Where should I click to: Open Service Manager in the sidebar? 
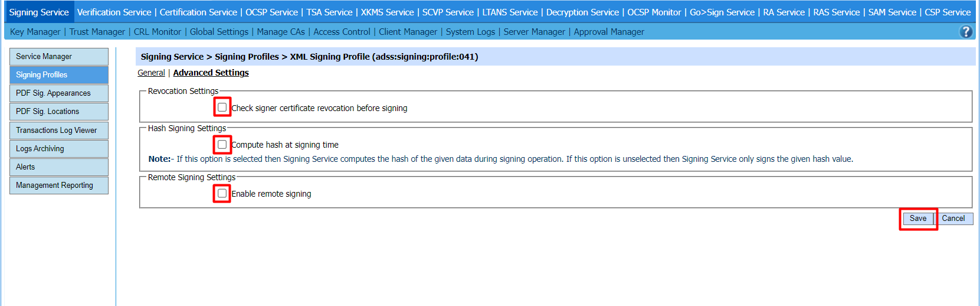[58, 57]
